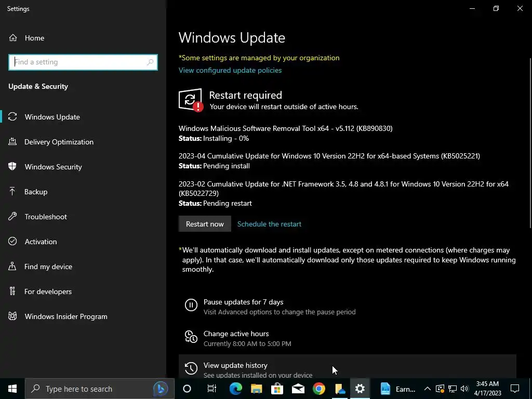Select Troubleshoot in the sidebar
The image size is (532, 399).
click(83, 217)
